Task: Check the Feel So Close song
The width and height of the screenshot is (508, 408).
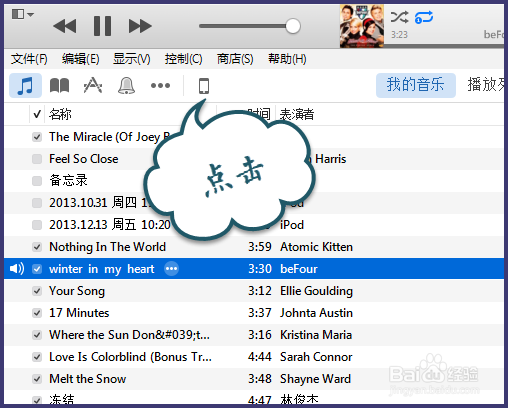Action: point(37,159)
